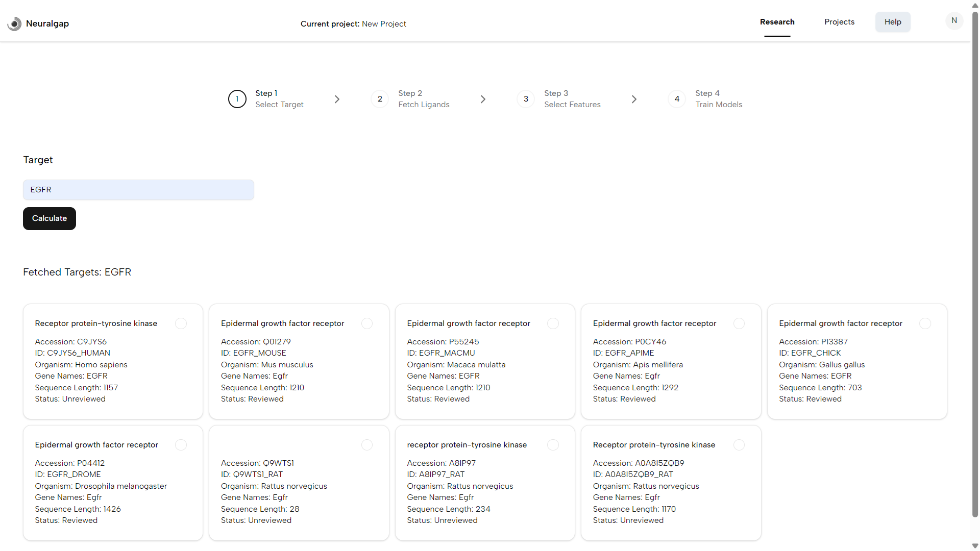Select the C9JYS6_HUMAN target radio button

click(x=181, y=323)
